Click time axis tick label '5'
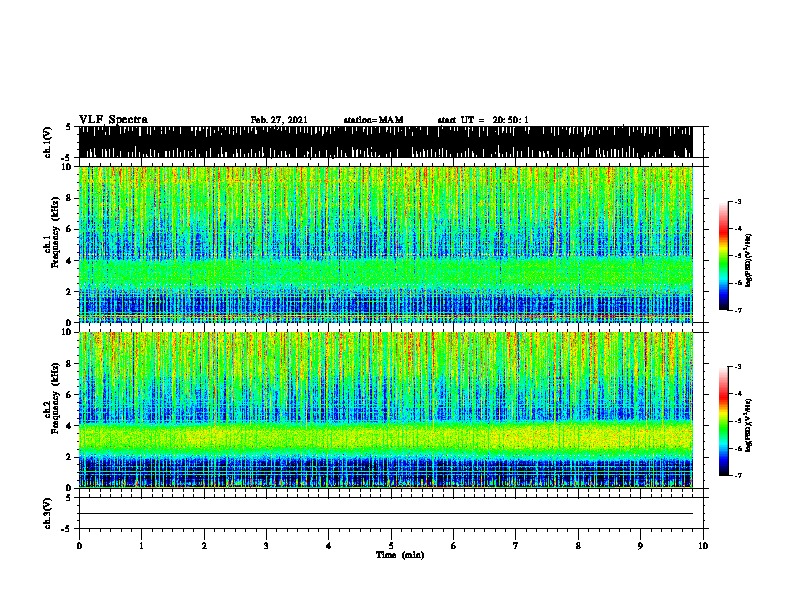Image resolution: width=792 pixels, height=612 pixels. pyautogui.click(x=391, y=546)
